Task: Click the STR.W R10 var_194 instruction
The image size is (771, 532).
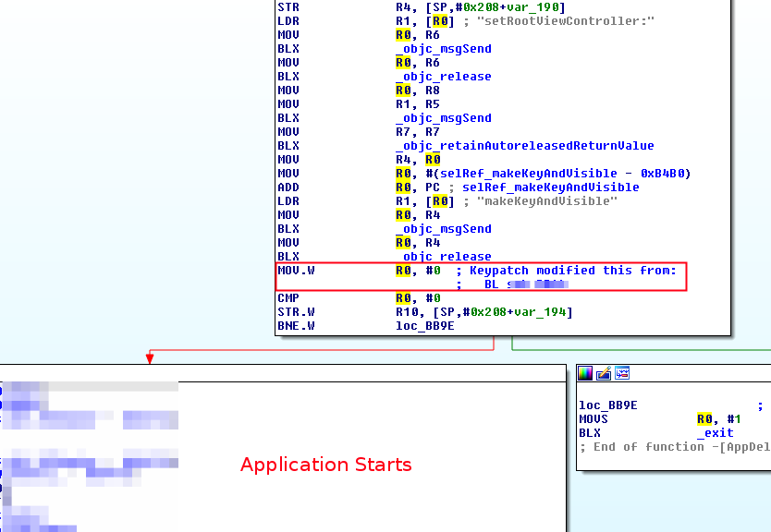Action: [425, 312]
